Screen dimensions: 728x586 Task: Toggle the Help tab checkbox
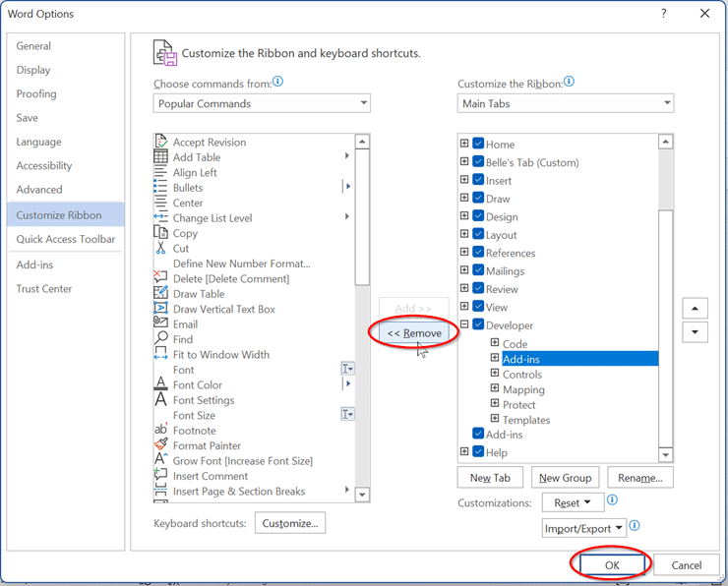pyautogui.click(x=478, y=451)
